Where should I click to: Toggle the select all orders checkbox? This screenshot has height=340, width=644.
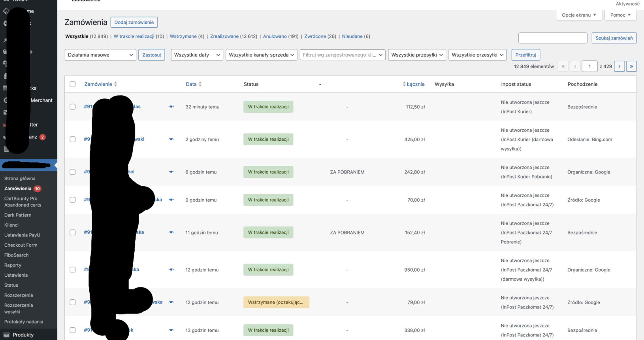tap(73, 84)
